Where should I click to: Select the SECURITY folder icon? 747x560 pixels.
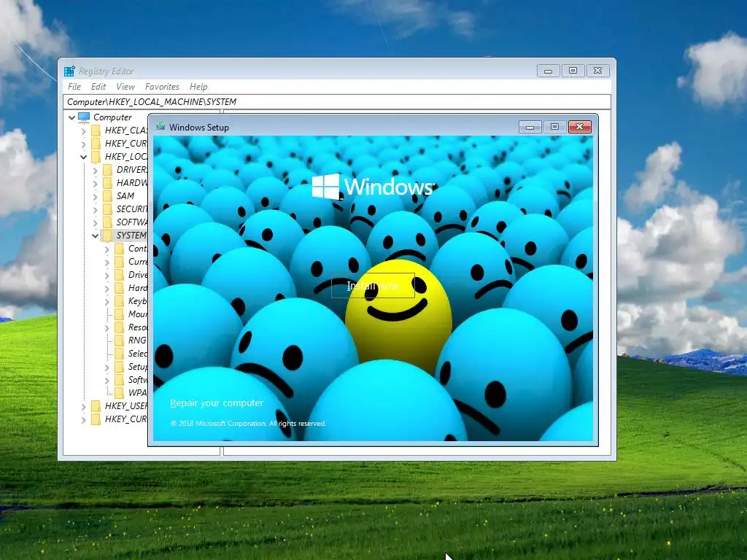108,209
